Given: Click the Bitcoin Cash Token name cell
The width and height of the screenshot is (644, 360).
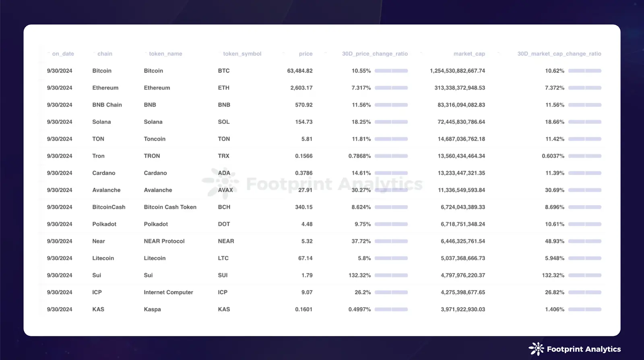Looking at the screenshot, I should point(170,207).
